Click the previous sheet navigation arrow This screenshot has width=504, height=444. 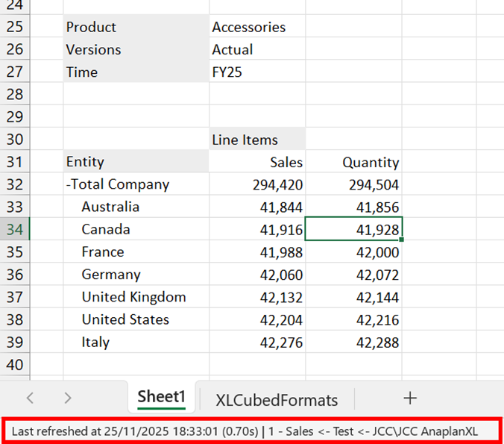click(x=31, y=398)
